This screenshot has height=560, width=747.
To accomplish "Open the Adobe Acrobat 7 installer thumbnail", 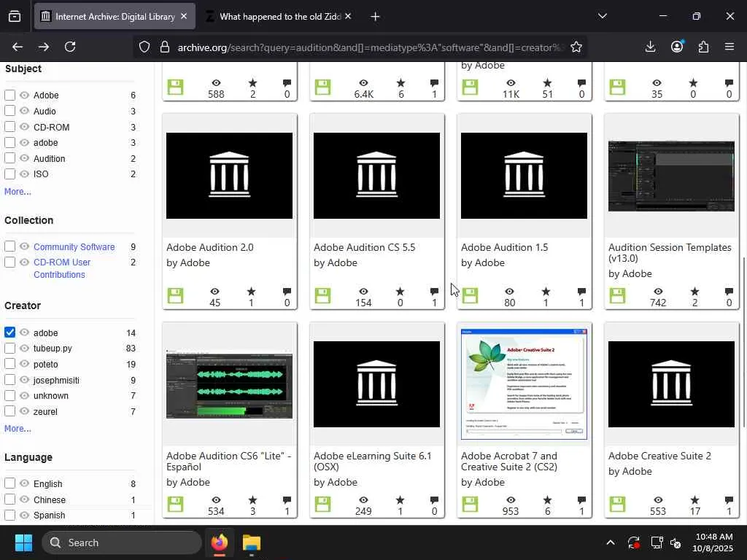I will pos(524,384).
